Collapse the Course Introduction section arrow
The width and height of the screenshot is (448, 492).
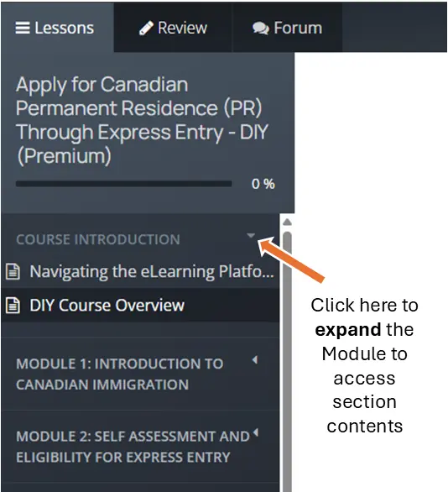pos(251,235)
